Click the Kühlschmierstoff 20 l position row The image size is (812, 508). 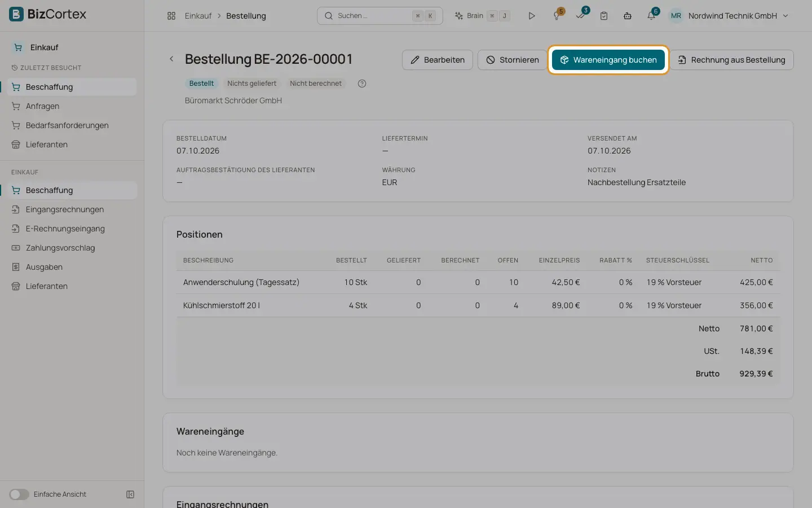(478, 305)
